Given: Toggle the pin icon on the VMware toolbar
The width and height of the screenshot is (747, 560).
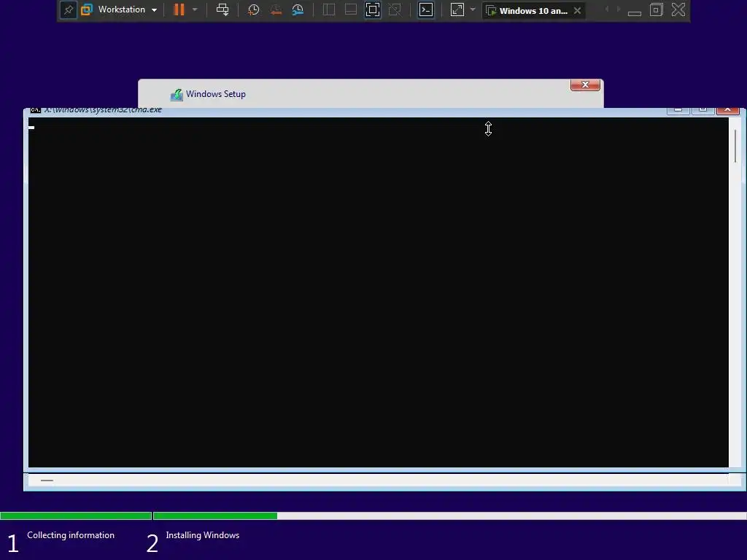Looking at the screenshot, I should pyautogui.click(x=68, y=10).
